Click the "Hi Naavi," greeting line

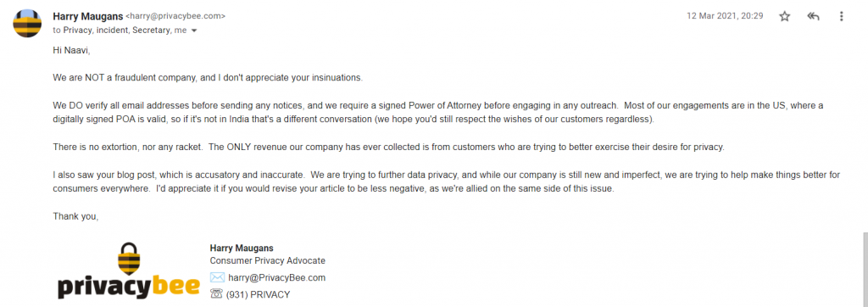[71, 50]
